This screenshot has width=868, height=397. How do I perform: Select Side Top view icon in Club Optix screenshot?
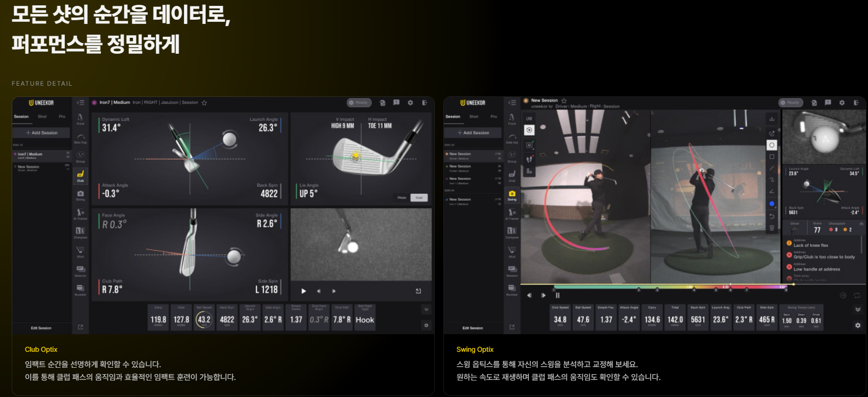(x=80, y=138)
